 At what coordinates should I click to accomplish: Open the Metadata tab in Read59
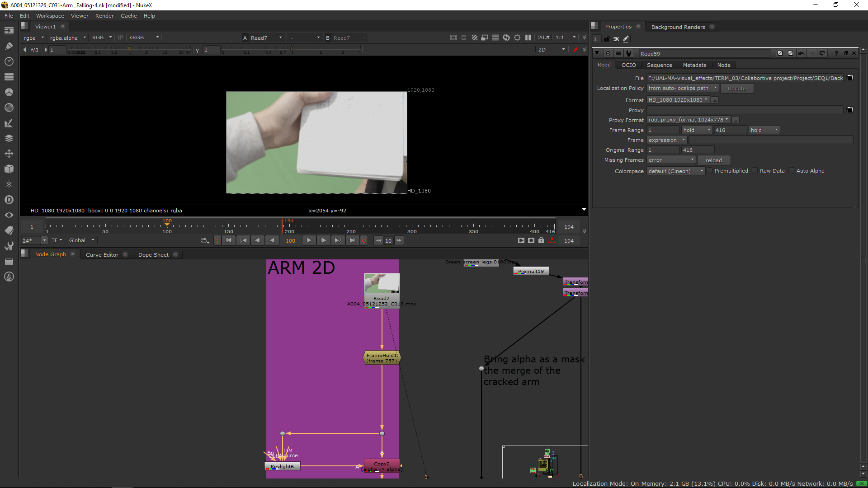click(694, 65)
